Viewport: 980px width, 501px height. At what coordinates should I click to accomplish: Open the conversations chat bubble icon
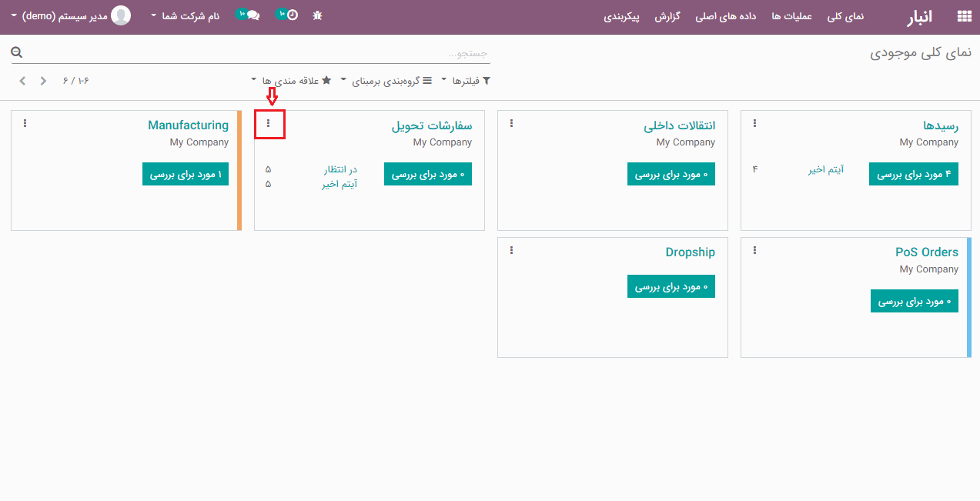pos(253,15)
